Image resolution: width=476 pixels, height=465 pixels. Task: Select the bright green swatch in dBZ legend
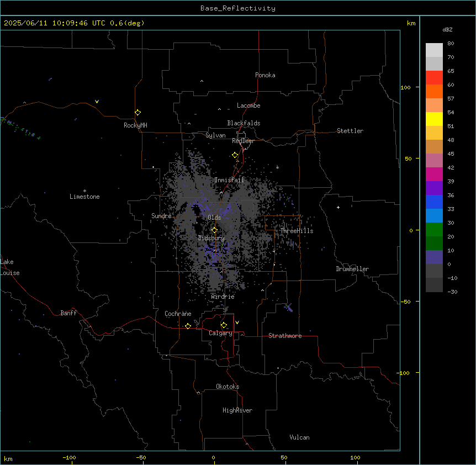[x=434, y=230]
